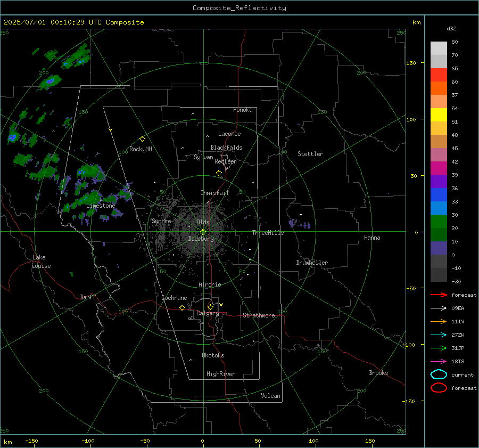Click the Brooks town label
This screenshot has height=448, width=479.
coord(378,373)
